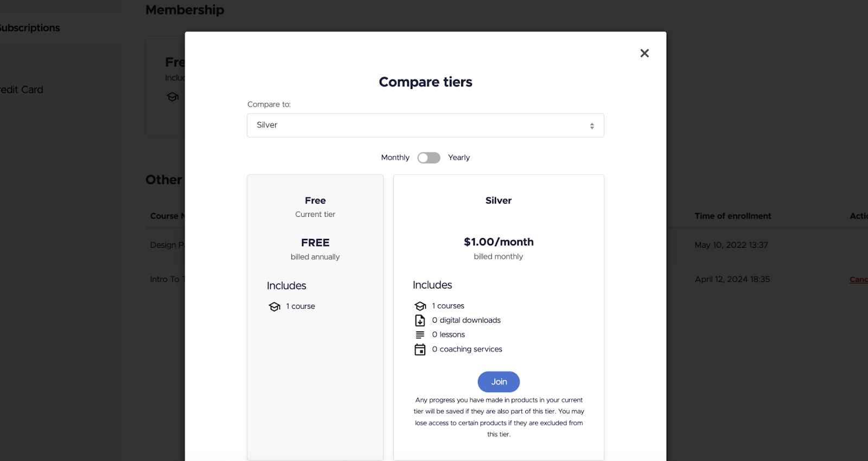The image size is (868, 461).
Task: Click the Credit Card sidebar item behind dialog
Action: pyautogui.click(x=22, y=90)
